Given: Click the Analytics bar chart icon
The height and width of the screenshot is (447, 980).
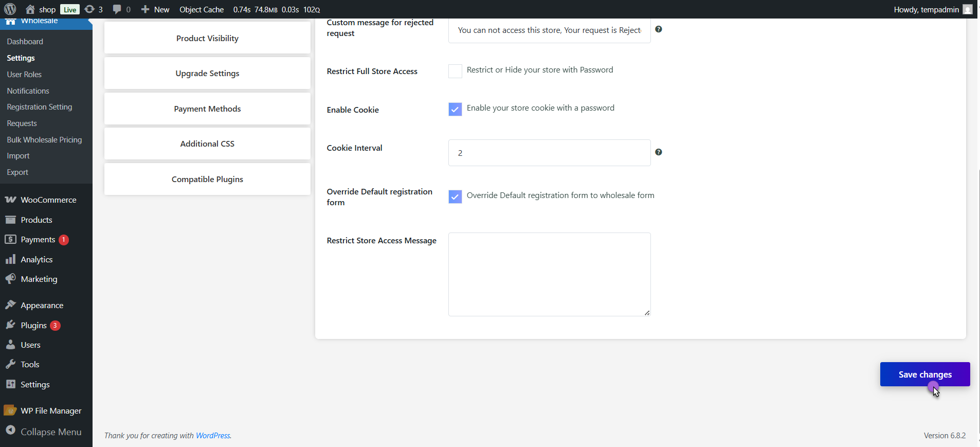Looking at the screenshot, I should (x=10, y=259).
